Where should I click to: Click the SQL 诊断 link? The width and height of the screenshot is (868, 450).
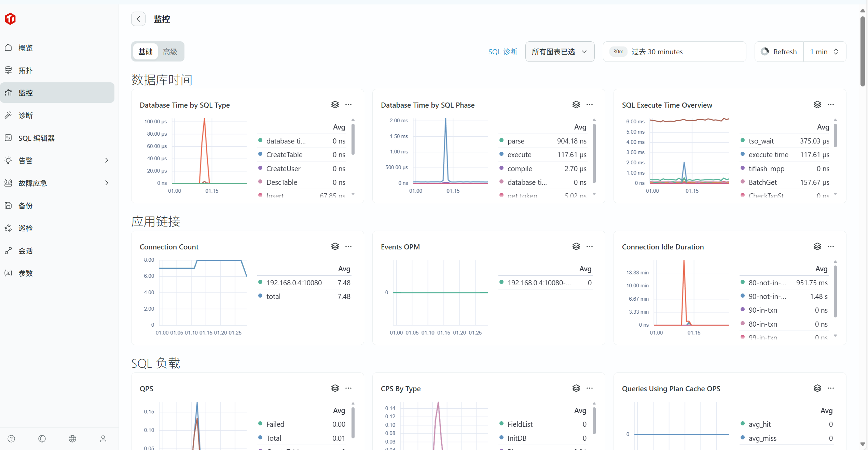502,52
